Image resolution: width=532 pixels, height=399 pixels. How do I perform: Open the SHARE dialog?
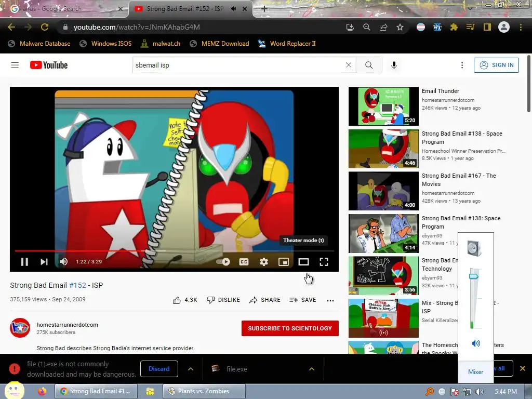(x=264, y=300)
